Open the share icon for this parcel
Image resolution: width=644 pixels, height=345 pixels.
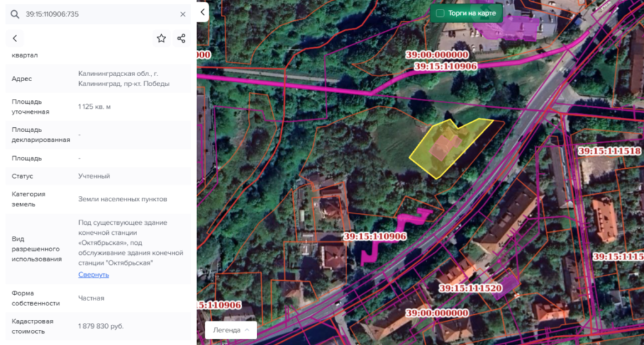(181, 38)
